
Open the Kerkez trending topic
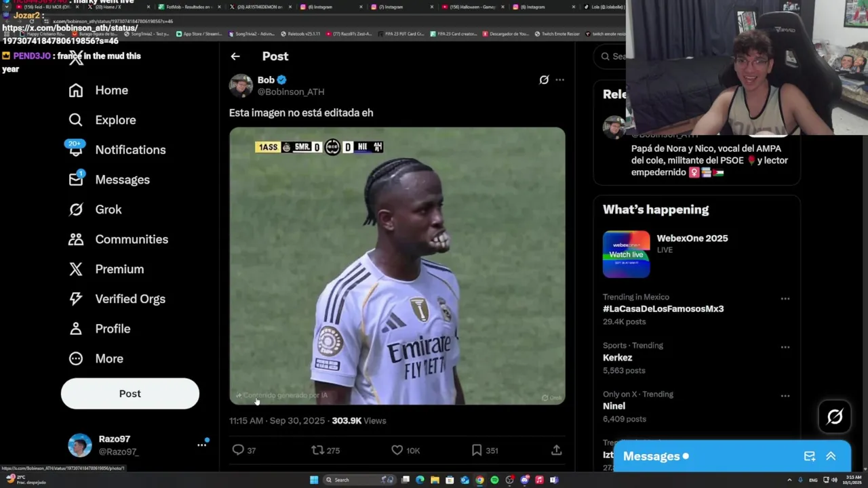pyautogui.click(x=617, y=358)
